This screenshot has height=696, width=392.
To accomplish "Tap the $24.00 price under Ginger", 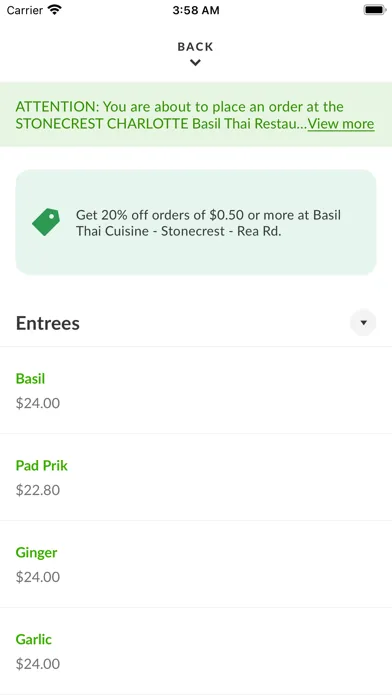I will (38, 577).
